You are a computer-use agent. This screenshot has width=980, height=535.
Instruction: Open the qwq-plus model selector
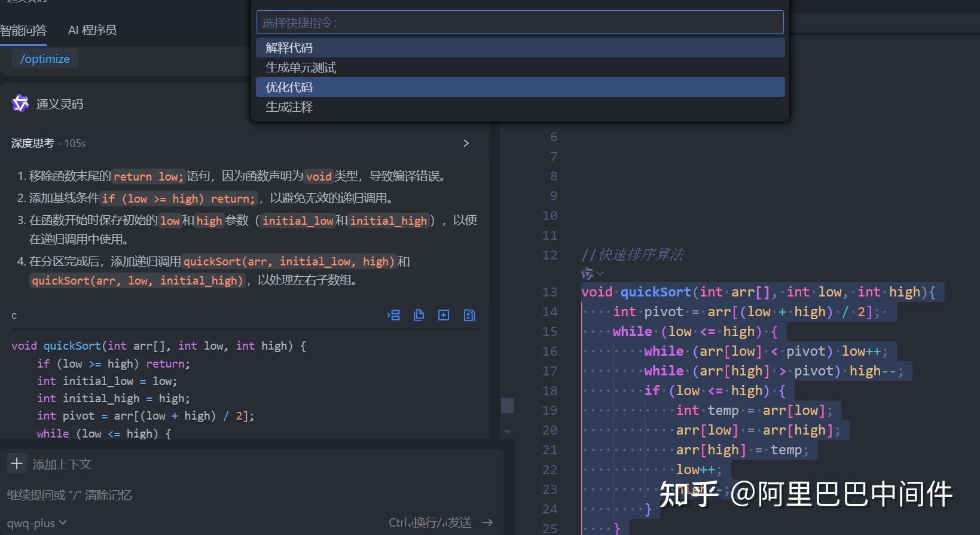36,523
